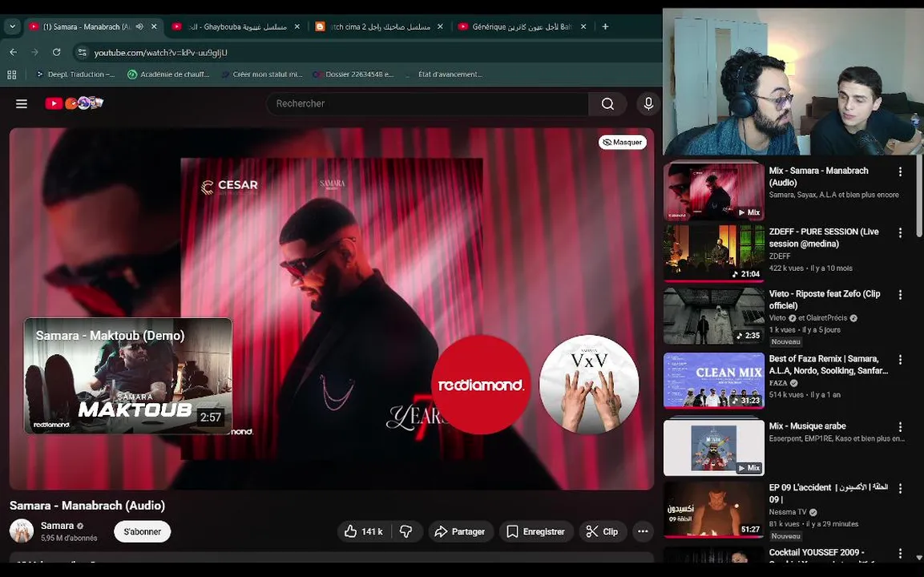Screen dimensions: 924x577
Task: Subscribe using S'abonner button
Action: click(x=142, y=531)
